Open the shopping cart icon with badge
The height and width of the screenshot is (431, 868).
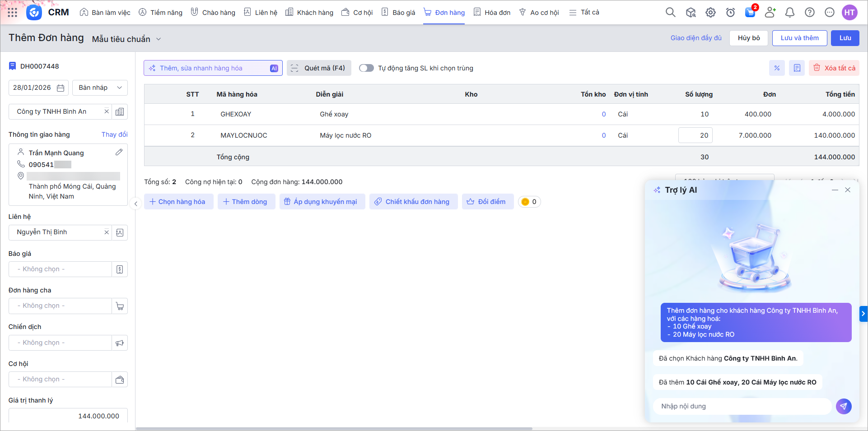pos(750,13)
